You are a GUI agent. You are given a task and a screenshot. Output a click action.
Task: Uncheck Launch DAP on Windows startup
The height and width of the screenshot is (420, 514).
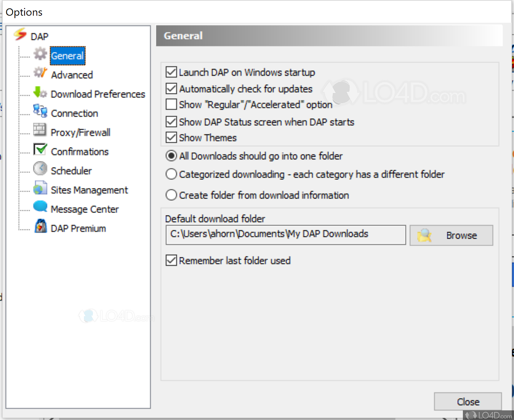[x=171, y=72]
